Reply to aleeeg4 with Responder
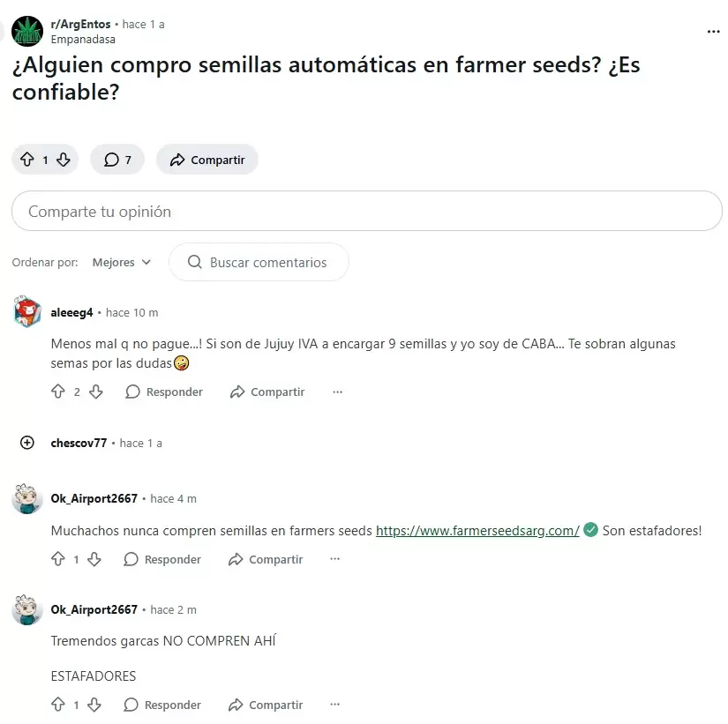 click(164, 392)
